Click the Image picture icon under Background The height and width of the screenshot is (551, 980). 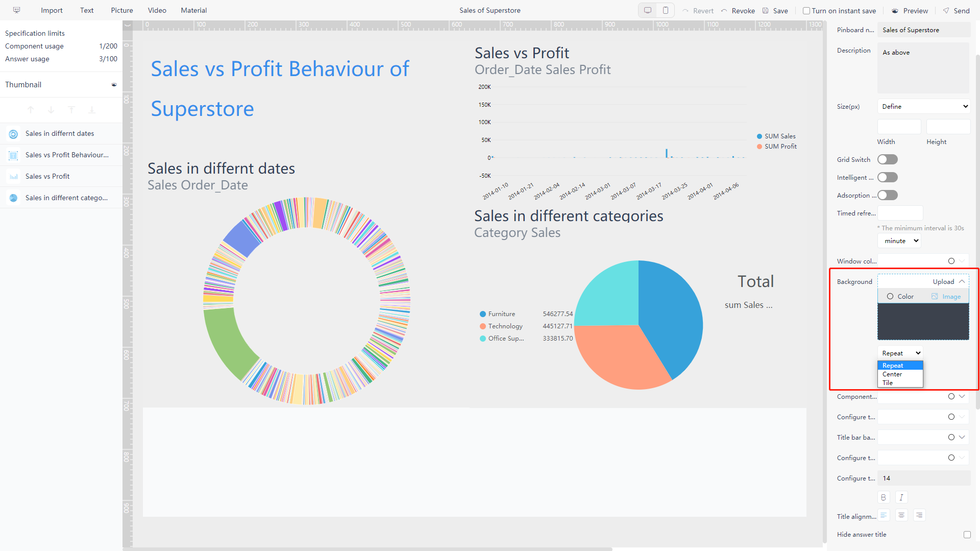point(935,296)
